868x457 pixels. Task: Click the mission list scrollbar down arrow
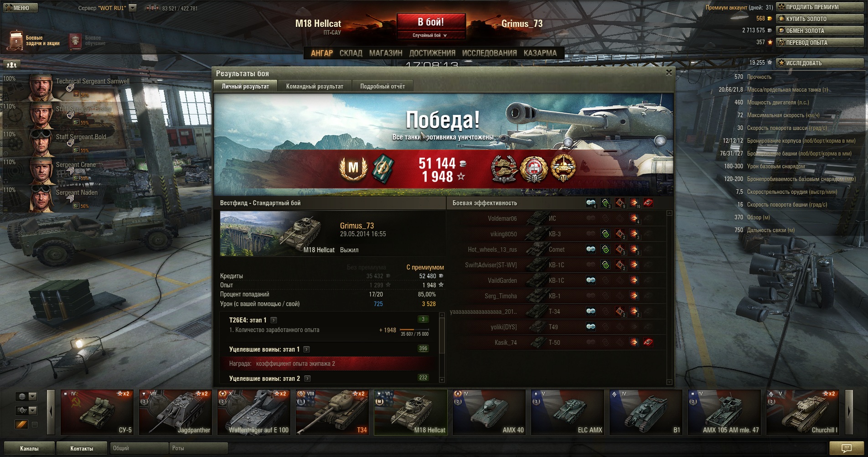tap(441, 379)
